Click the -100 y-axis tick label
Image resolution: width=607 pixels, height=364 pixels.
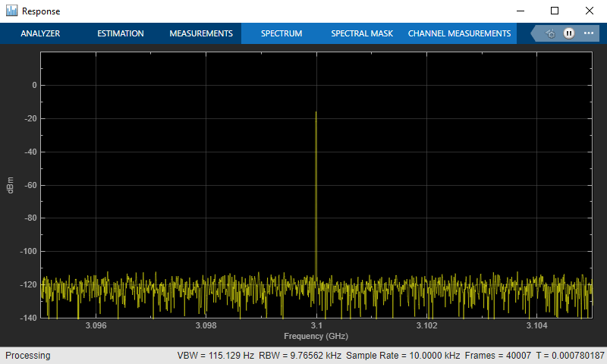pyautogui.click(x=29, y=252)
